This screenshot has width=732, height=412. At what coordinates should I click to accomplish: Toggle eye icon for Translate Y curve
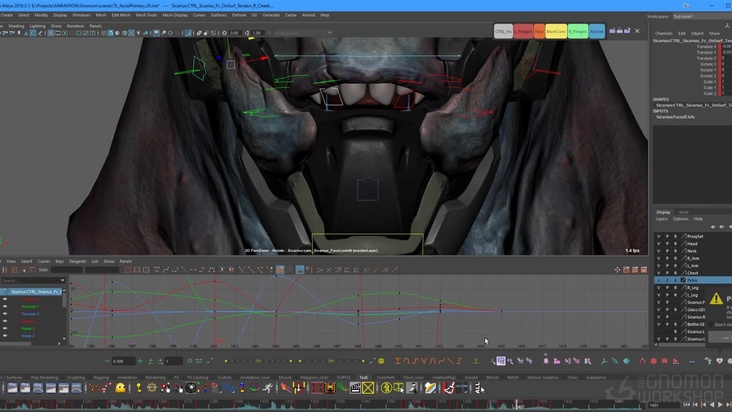point(5,307)
